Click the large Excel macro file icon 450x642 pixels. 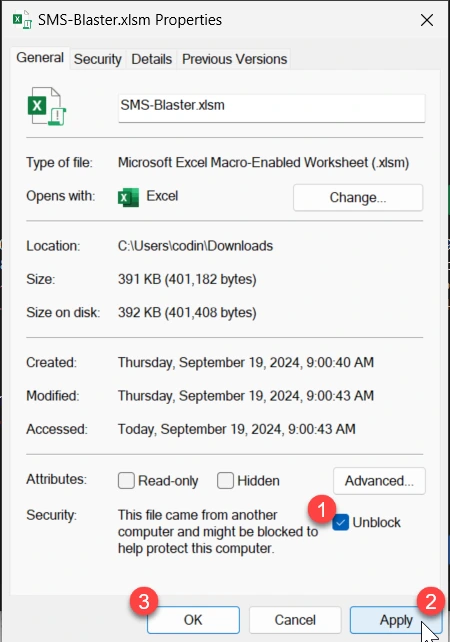coord(47,106)
